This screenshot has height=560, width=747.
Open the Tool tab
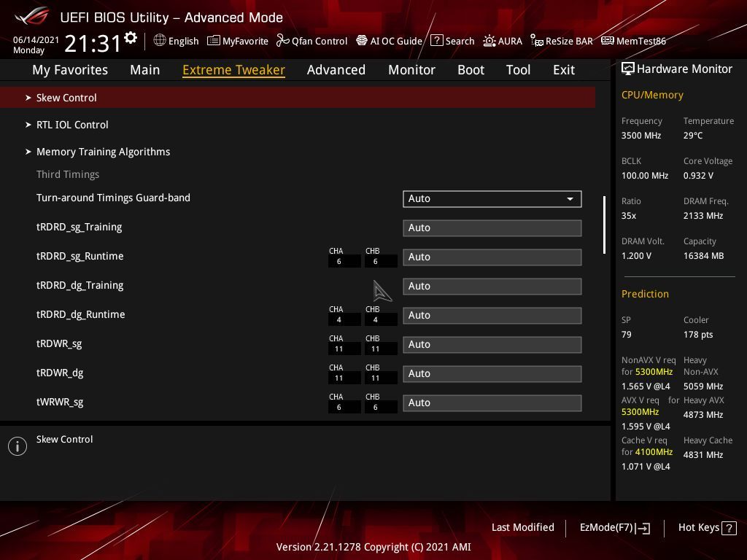(x=519, y=70)
